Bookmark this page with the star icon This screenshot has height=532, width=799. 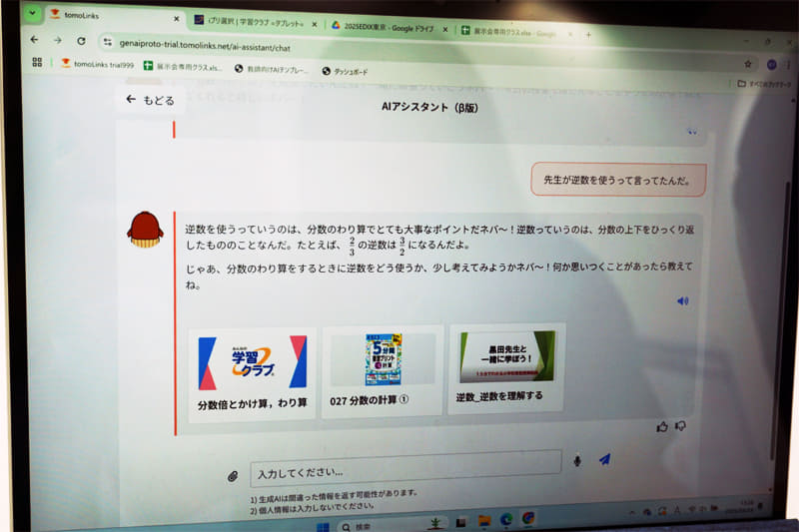click(747, 64)
